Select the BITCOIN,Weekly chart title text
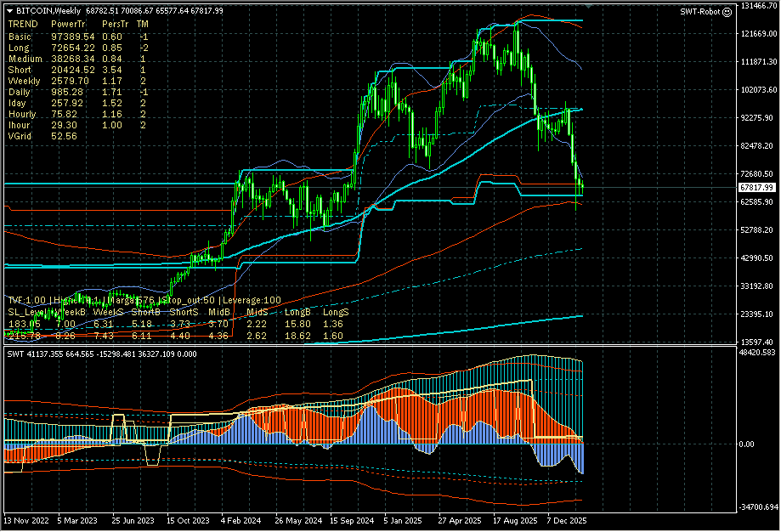781x532 pixels. click(x=48, y=11)
